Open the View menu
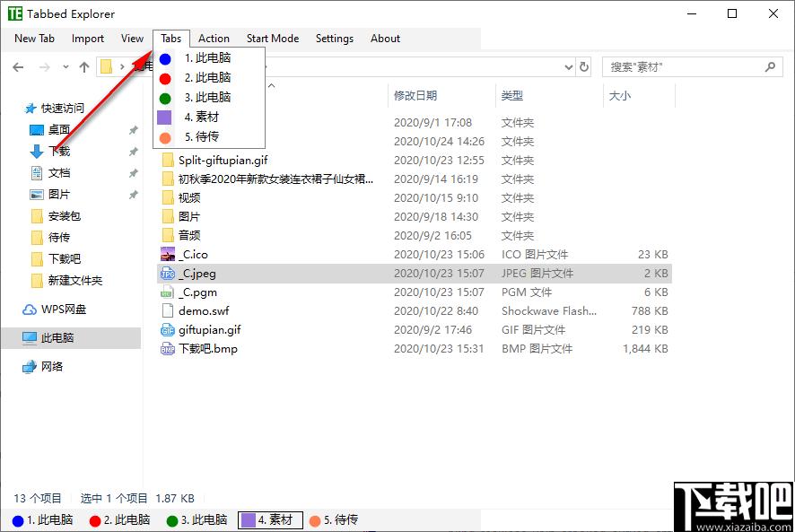Screen dimensions: 795x532 (132, 39)
